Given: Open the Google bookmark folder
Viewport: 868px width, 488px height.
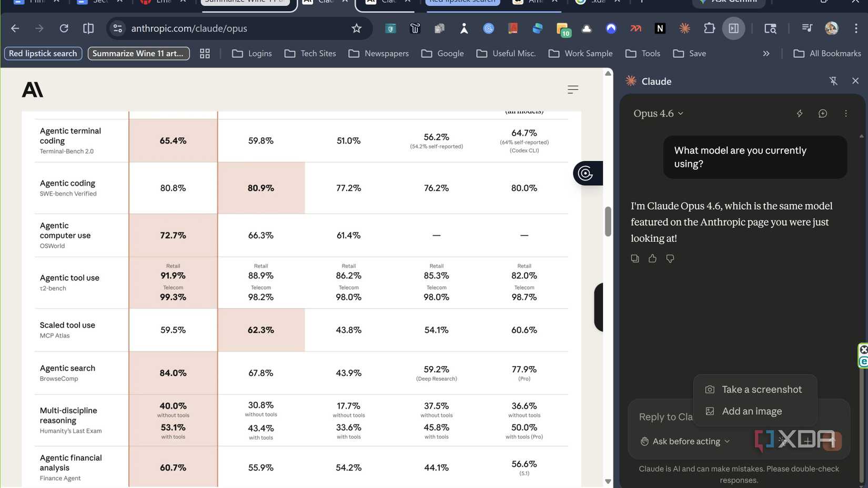Looking at the screenshot, I should coord(442,54).
